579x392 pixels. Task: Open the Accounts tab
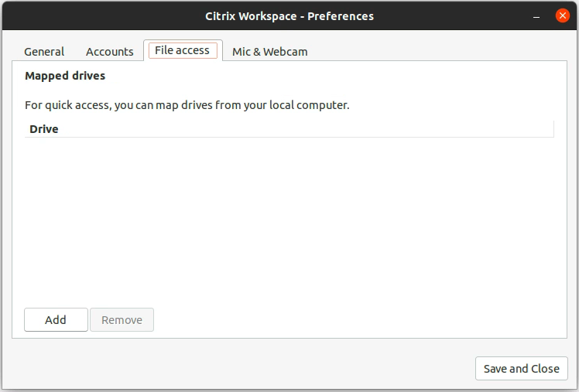click(x=110, y=52)
